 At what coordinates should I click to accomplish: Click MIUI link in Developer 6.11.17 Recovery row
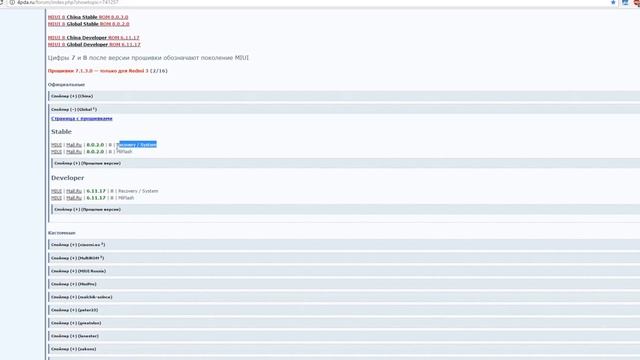click(56, 191)
